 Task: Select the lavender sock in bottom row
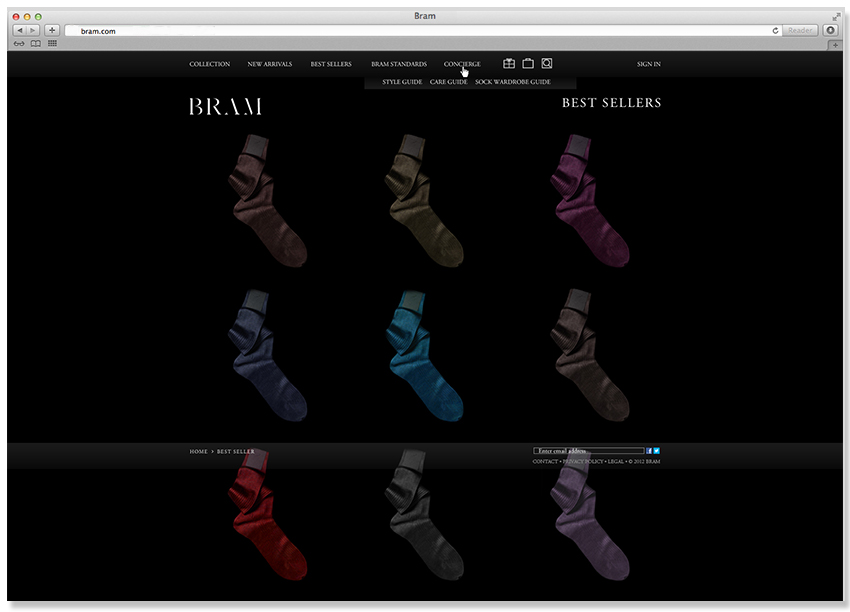pyautogui.click(x=589, y=515)
